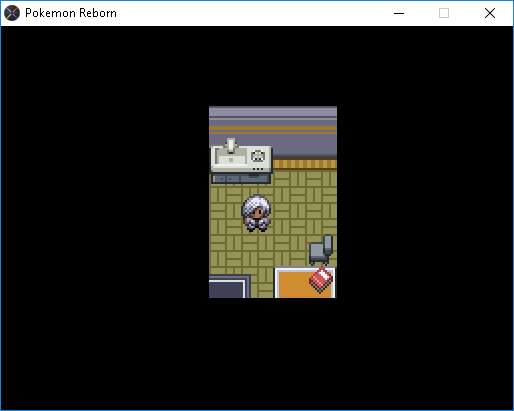Click the blue-gray cabinet drawers under the counter
514x411 pixels.
click(x=241, y=179)
